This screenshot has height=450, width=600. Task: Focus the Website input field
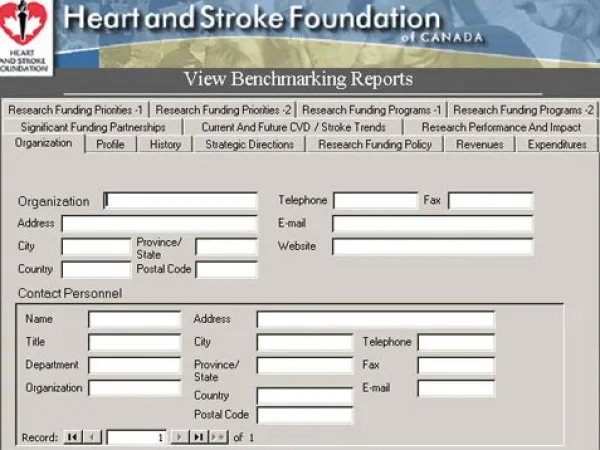tap(432, 246)
